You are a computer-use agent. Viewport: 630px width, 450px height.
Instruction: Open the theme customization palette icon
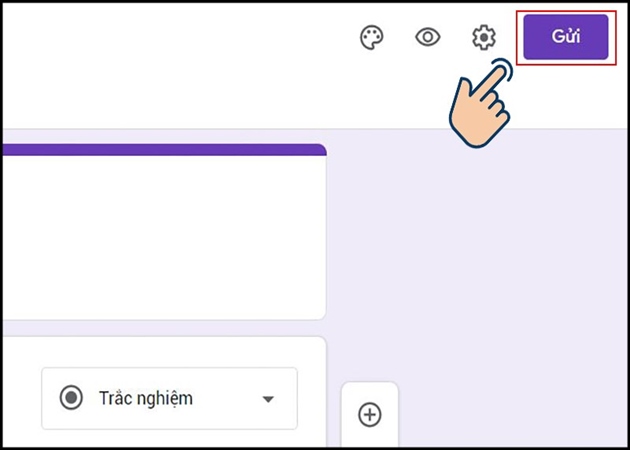(371, 37)
